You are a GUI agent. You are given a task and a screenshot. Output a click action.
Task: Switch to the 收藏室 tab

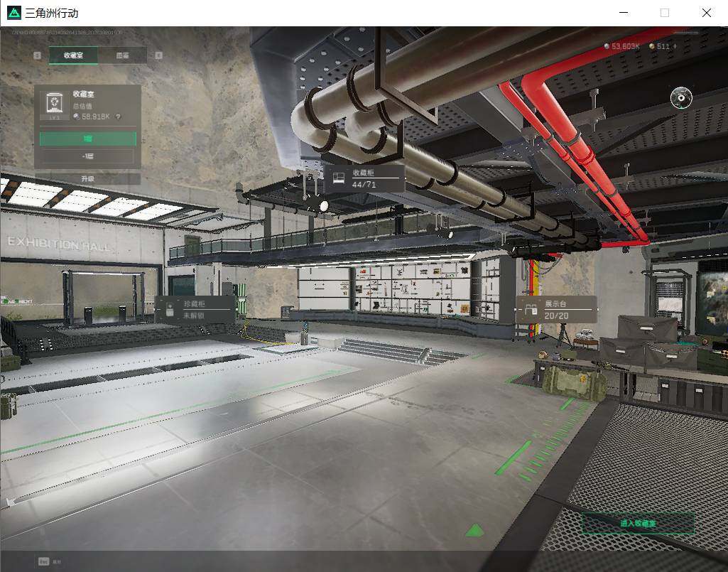[73, 55]
